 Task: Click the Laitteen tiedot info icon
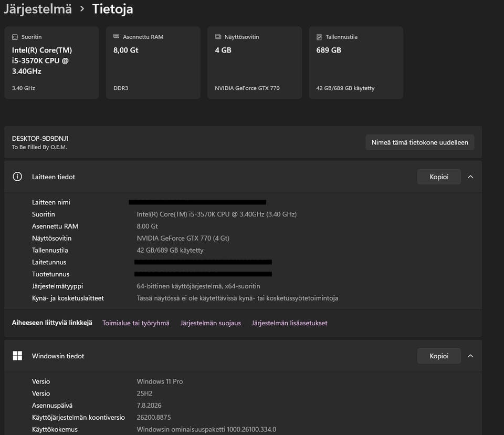(17, 177)
